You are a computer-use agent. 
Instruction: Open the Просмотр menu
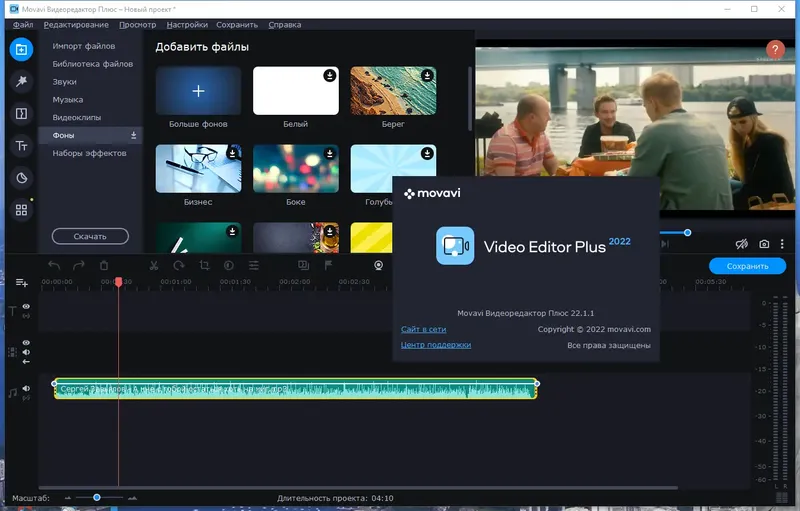click(x=138, y=24)
